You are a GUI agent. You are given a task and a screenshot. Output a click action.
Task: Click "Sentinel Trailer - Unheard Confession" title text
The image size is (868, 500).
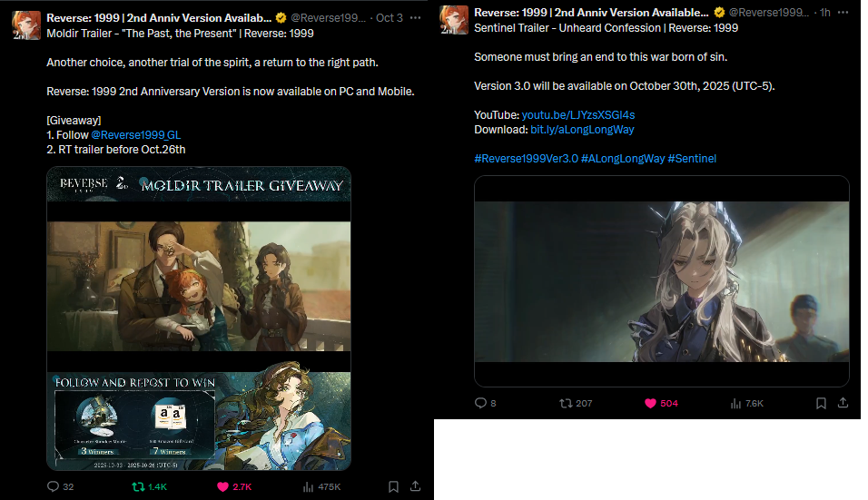568,27
